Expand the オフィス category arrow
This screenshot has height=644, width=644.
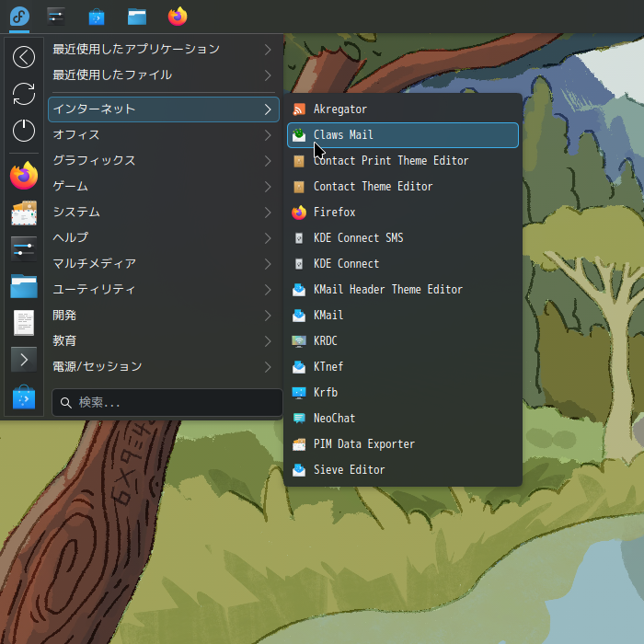pos(268,135)
